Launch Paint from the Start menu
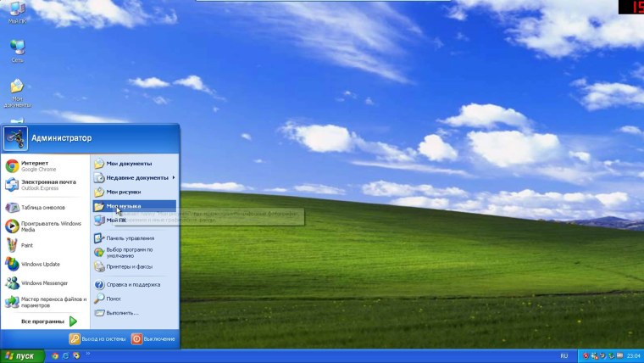Image resolution: width=644 pixels, height=363 pixels. point(45,245)
